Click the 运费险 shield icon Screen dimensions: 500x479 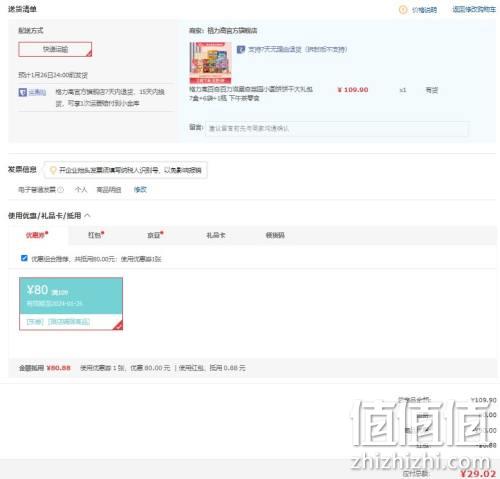tap(23, 92)
